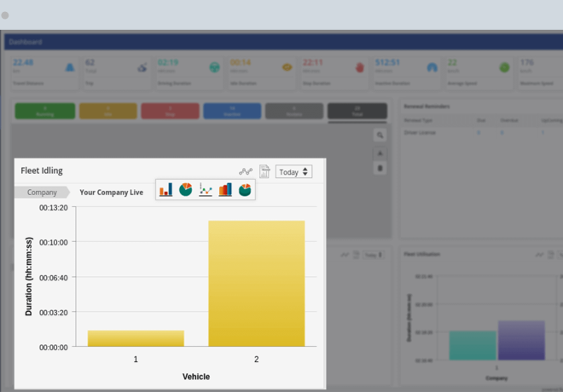
Task: Click the tall idling bar for vehicle 2
Action: pyautogui.click(x=256, y=283)
